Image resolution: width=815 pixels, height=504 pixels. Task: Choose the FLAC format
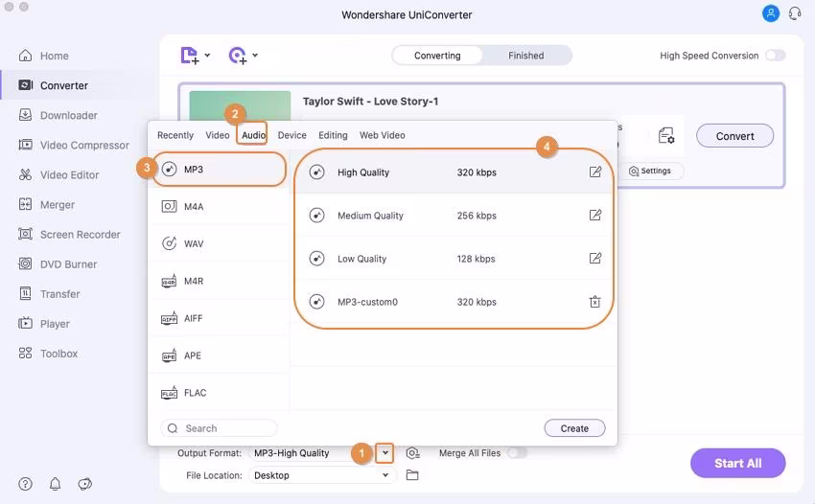[219, 392]
